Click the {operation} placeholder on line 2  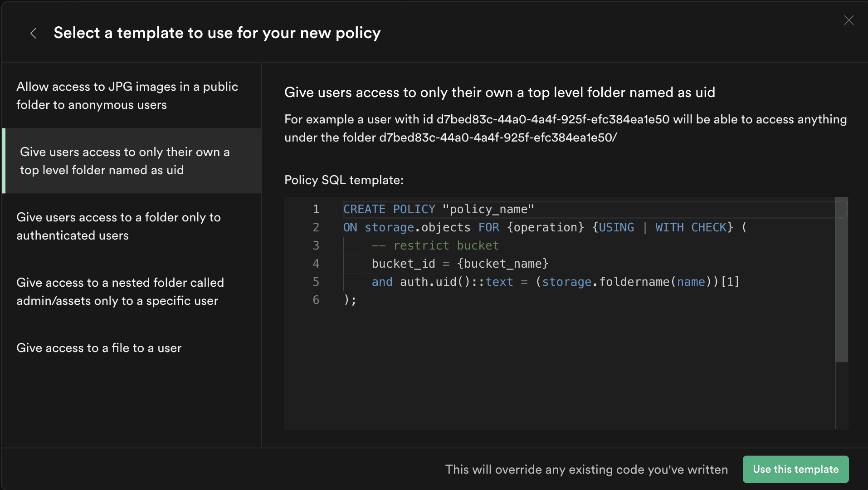546,227
